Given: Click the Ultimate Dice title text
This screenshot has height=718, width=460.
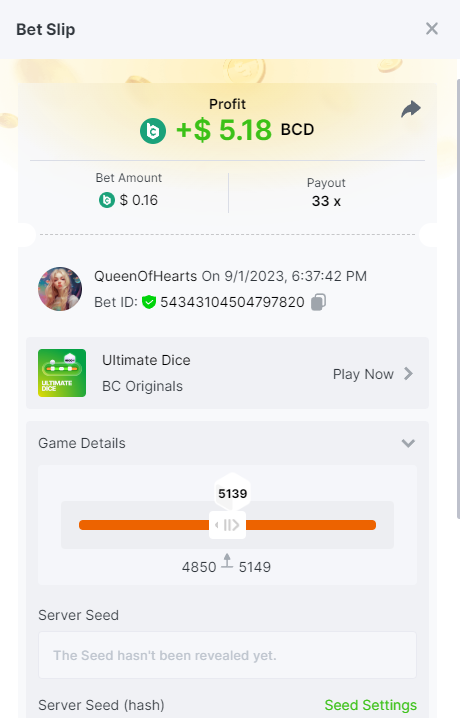Looking at the screenshot, I should [146, 360].
